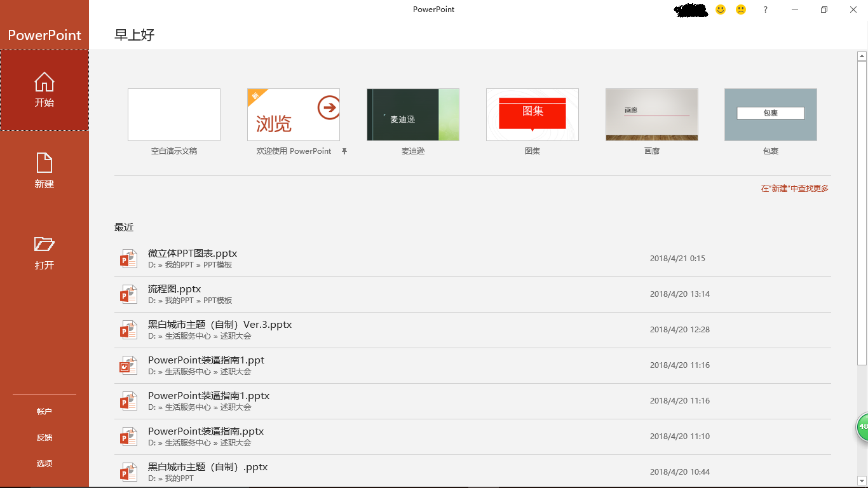Click the scrollbar up arrow

[x=862, y=57]
